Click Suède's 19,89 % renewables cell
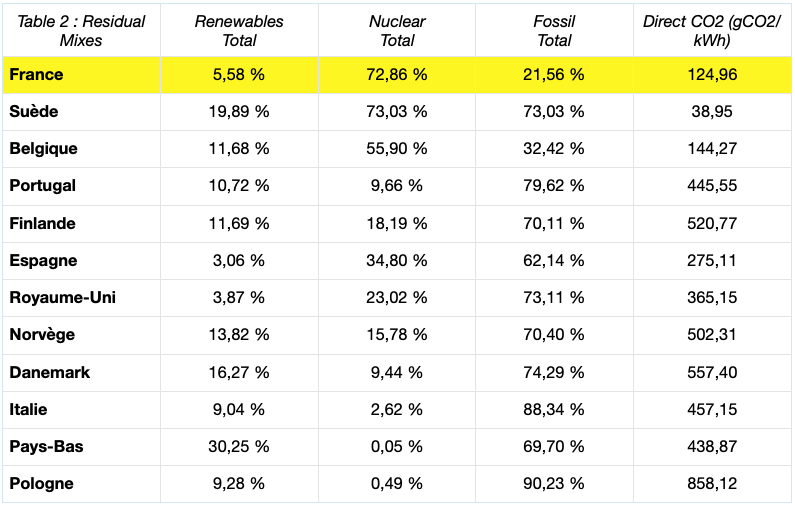Image resolution: width=795 pixels, height=505 pixels. [239, 112]
